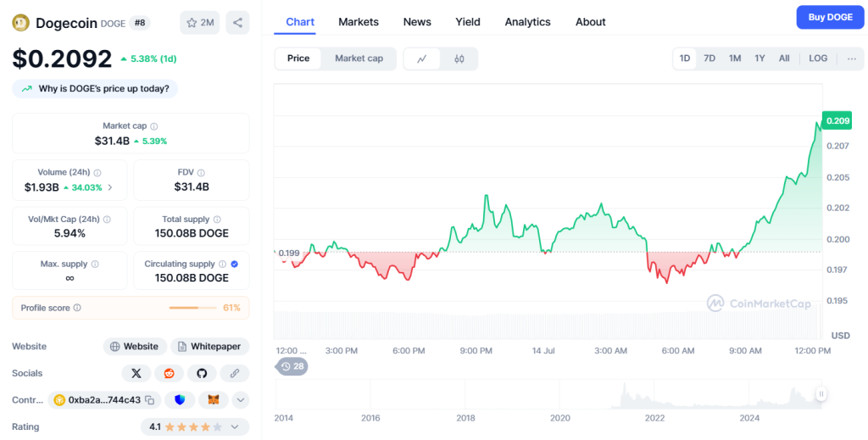Click the $0.2092 price heading

pyautogui.click(x=62, y=58)
